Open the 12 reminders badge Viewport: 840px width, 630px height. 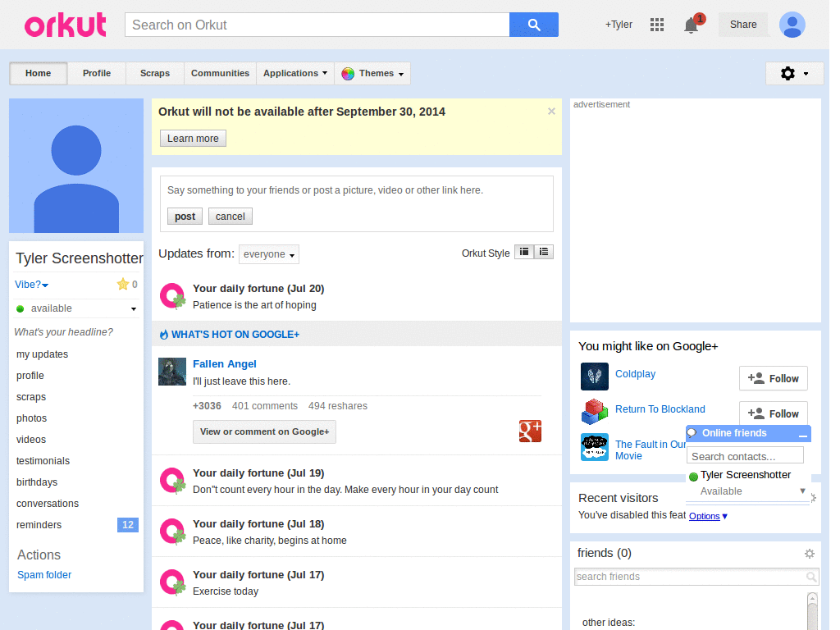127,525
